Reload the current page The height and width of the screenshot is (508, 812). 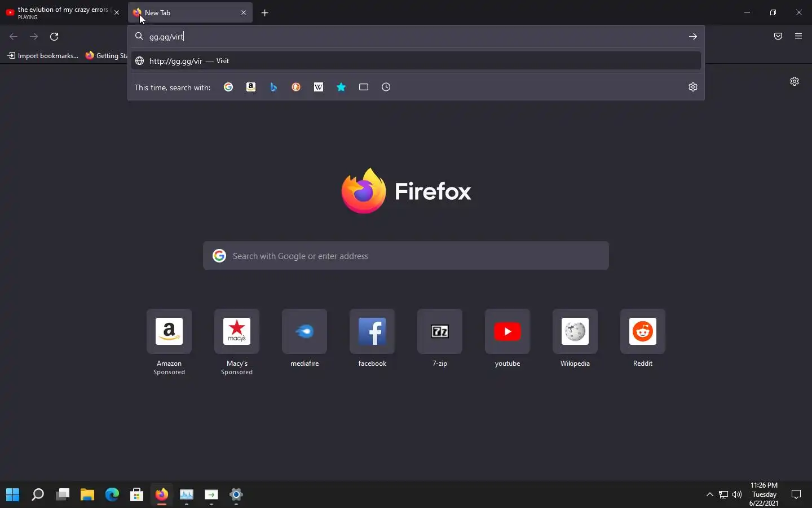55,37
